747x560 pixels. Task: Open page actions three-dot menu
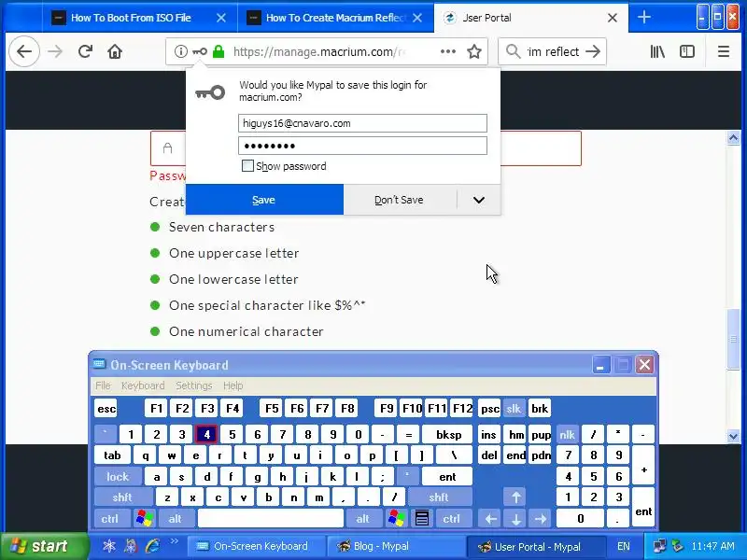coord(448,51)
